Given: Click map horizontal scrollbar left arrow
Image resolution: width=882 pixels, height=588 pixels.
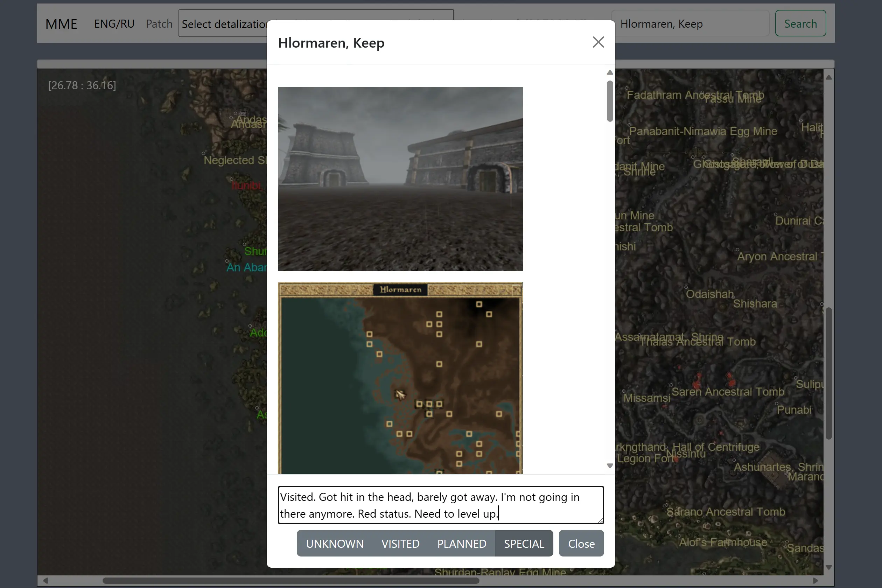Looking at the screenshot, I should [45, 581].
